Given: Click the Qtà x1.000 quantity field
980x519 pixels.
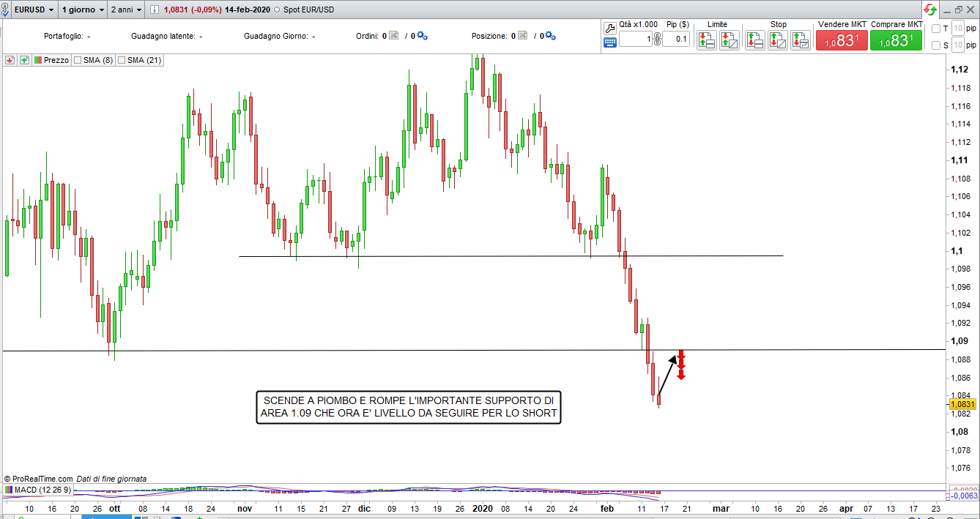Looking at the screenshot, I should point(635,40).
